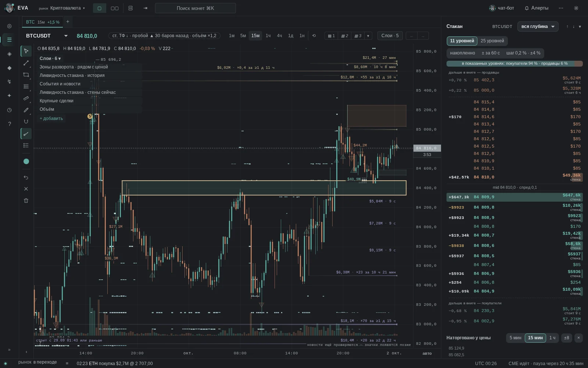Expand the Криптовалюта market selector
This screenshot has height=368, width=588.
point(62,8)
